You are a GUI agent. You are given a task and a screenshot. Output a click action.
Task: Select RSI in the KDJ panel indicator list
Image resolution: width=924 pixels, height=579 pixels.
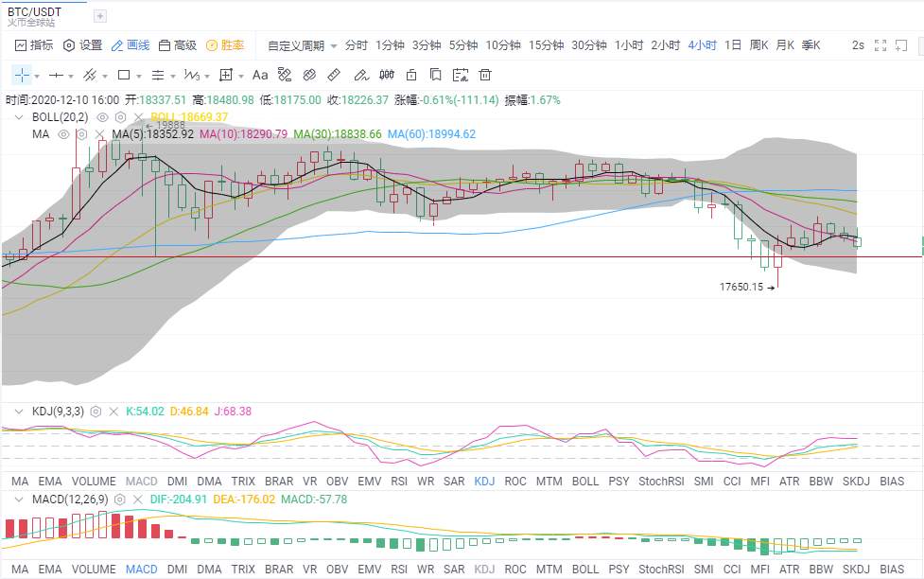(399, 482)
